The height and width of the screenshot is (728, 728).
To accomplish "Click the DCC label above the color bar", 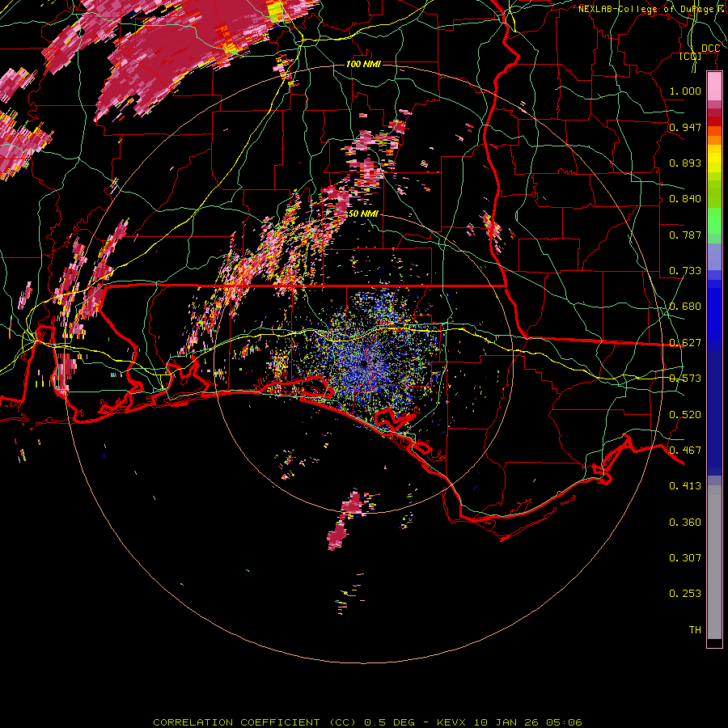I will pyautogui.click(x=710, y=49).
